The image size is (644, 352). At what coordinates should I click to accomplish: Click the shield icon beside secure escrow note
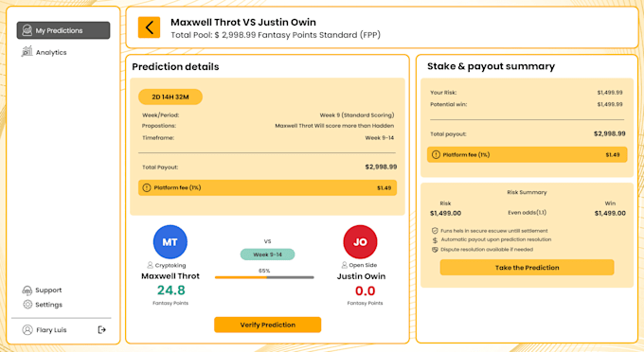click(435, 231)
